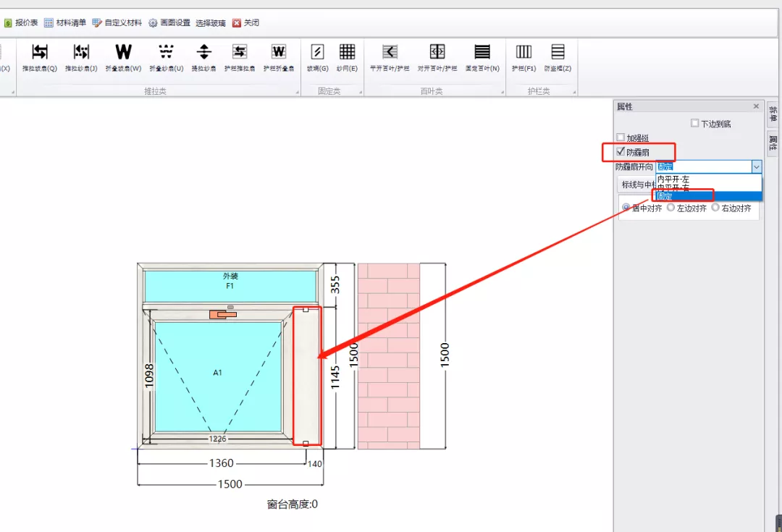Enable the 加强挺 checkbox
This screenshot has width=782, height=532.
(621, 138)
